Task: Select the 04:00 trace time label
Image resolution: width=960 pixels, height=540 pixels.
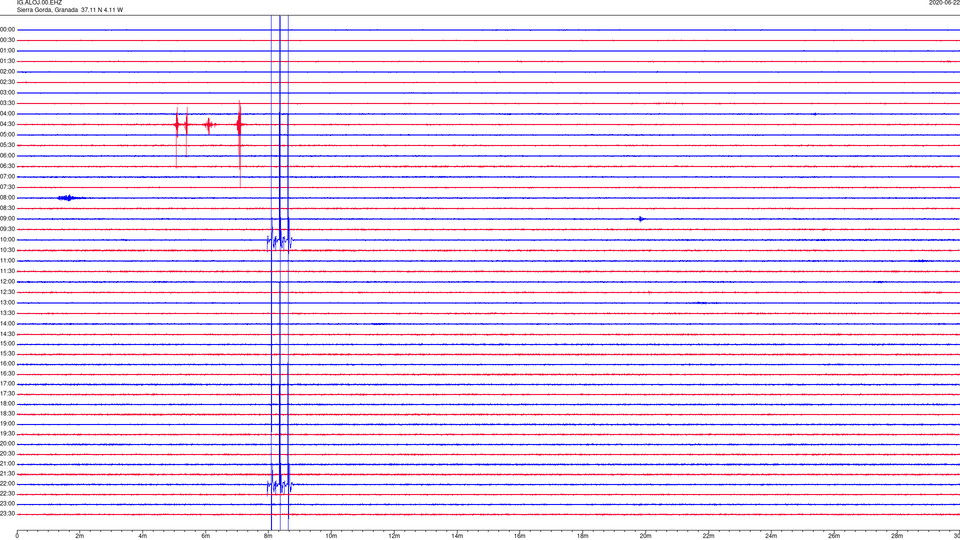Action: coord(8,114)
